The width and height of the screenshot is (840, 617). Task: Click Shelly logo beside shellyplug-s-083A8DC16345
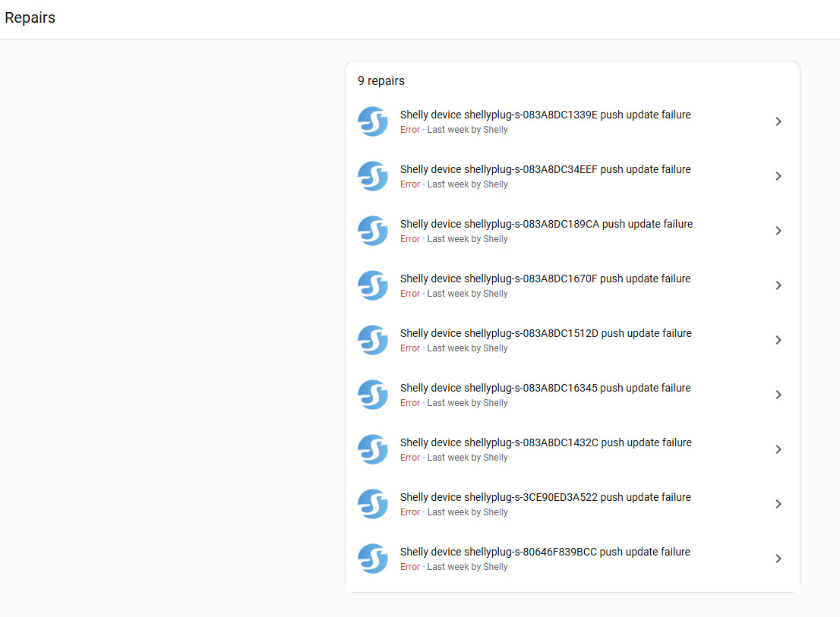pyautogui.click(x=373, y=395)
